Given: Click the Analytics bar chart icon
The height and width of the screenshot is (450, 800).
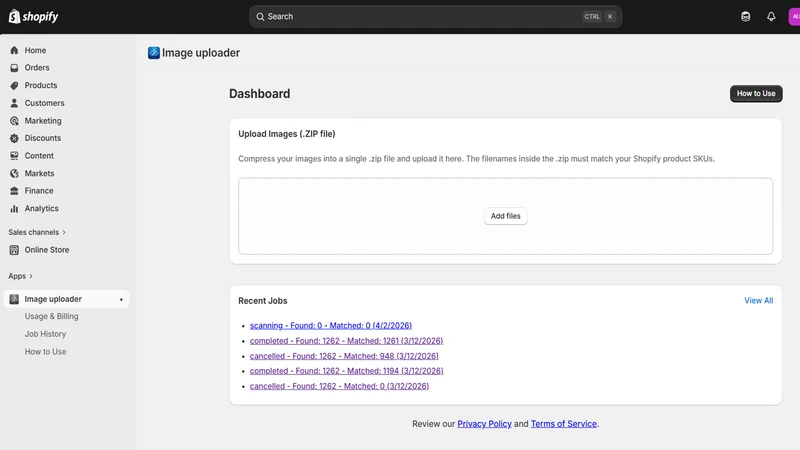Looking at the screenshot, I should click(14, 208).
